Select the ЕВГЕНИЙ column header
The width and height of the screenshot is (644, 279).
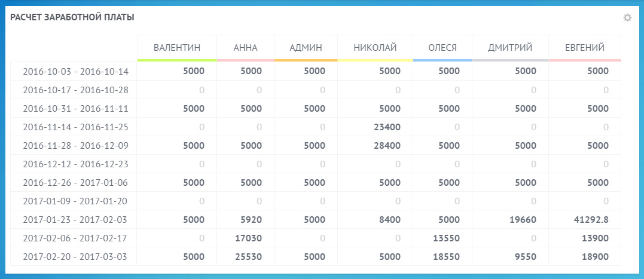tap(585, 48)
